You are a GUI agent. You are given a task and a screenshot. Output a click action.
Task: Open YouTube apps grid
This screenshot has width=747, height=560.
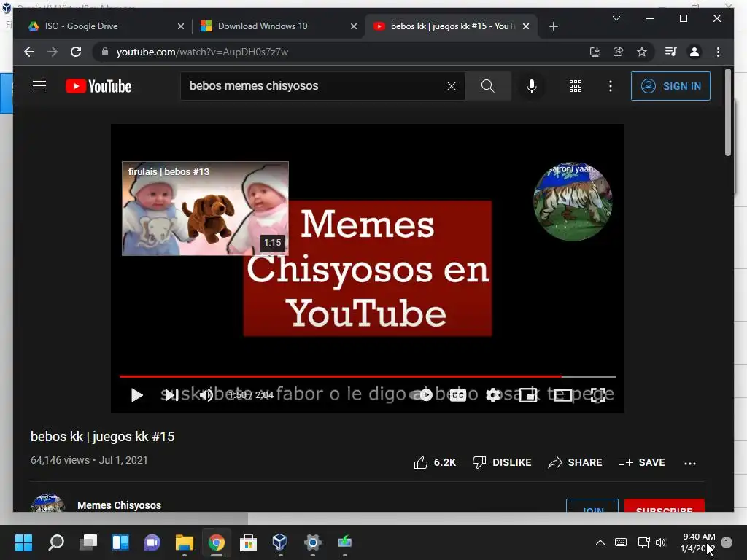point(576,86)
